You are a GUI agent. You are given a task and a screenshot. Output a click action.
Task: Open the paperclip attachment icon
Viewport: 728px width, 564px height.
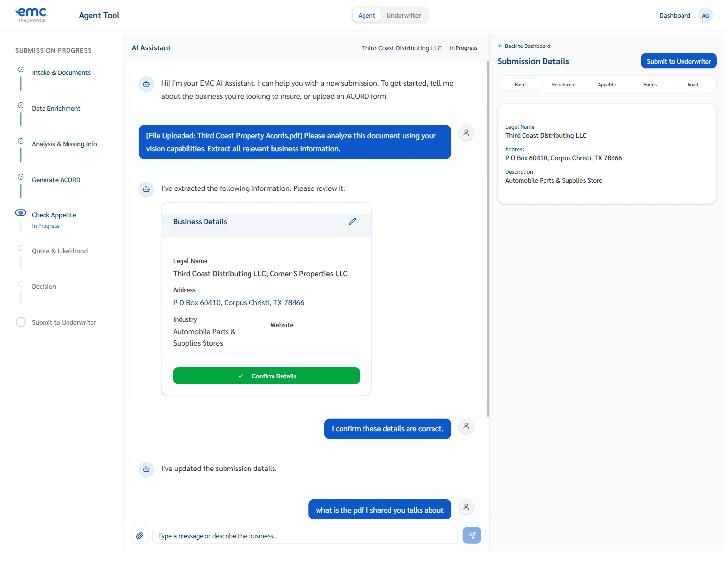click(x=140, y=535)
